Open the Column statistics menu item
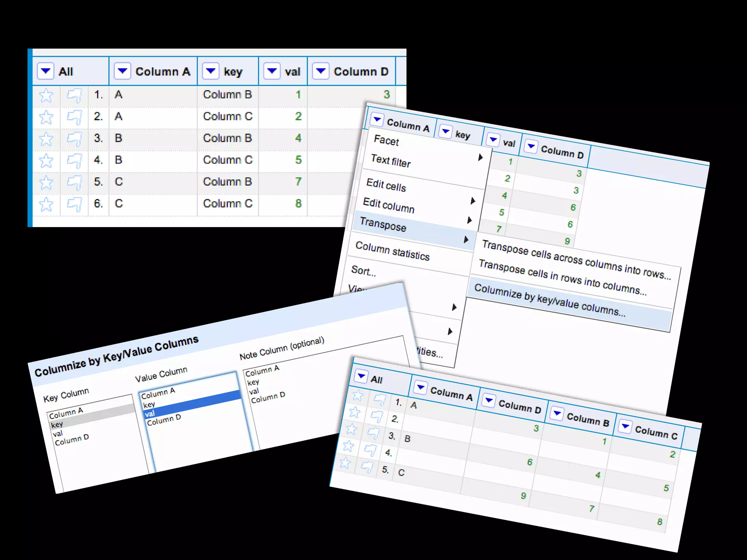The width and height of the screenshot is (747, 560). [x=392, y=251]
